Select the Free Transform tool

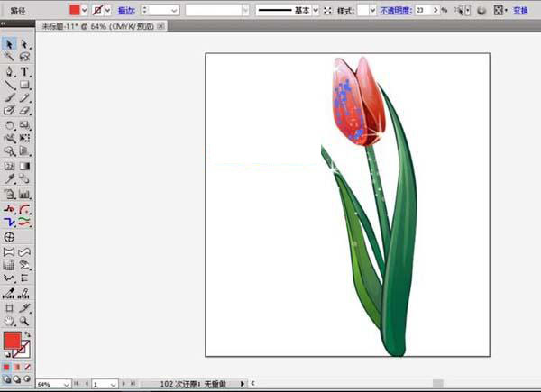(24, 138)
